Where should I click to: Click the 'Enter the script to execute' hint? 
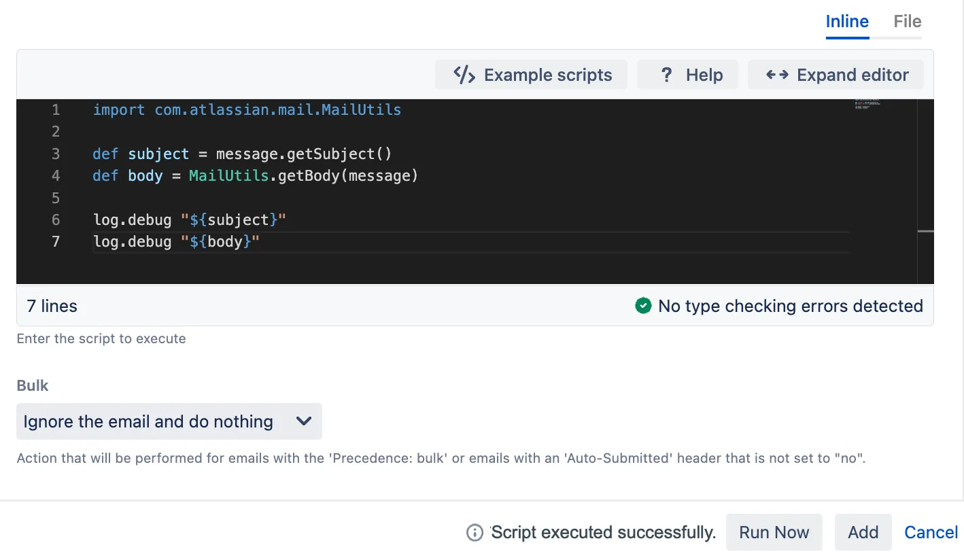tap(101, 338)
